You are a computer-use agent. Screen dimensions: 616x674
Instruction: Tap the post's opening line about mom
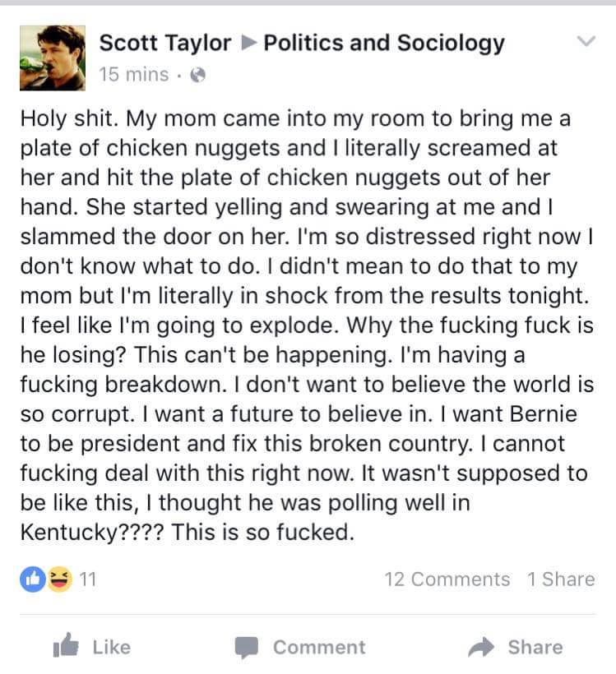click(x=294, y=120)
